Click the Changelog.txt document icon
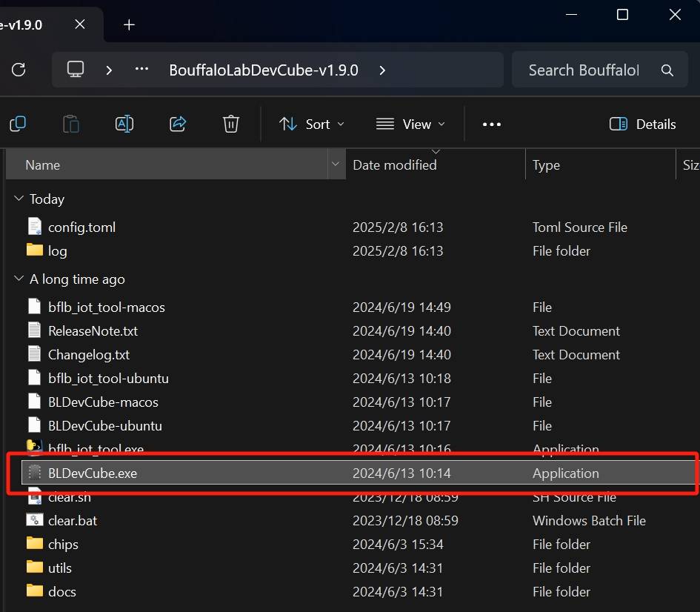 (35, 353)
